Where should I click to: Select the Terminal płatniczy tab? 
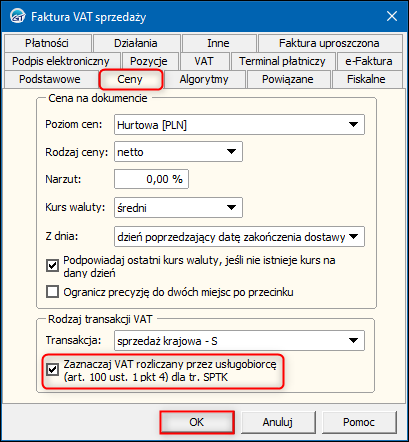pyautogui.click(x=282, y=61)
